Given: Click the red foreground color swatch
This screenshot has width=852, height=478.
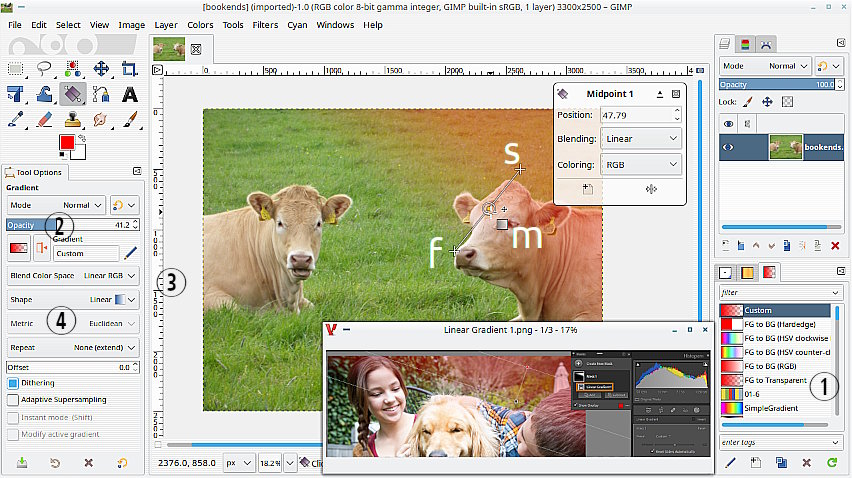Looking at the screenshot, I should 67,143.
